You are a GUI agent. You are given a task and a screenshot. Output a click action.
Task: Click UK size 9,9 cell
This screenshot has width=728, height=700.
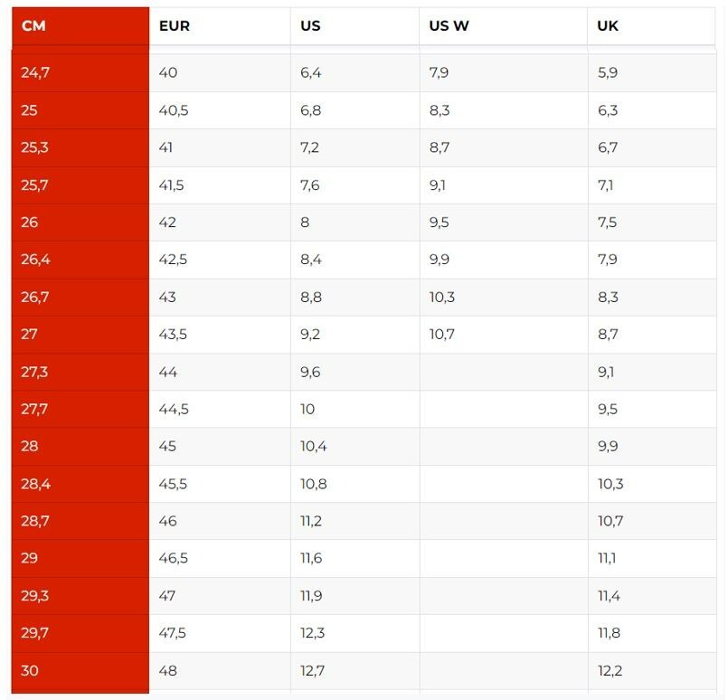[x=607, y=446]
